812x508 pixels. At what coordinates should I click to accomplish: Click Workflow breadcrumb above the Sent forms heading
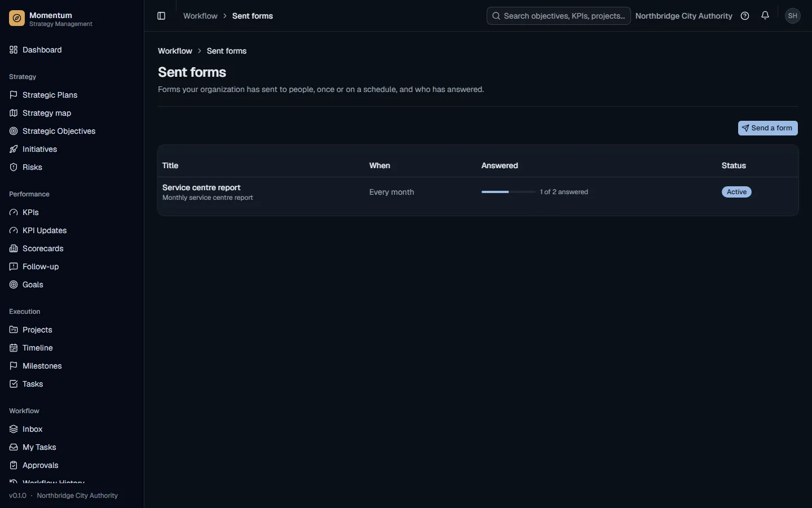click(175, 51)
